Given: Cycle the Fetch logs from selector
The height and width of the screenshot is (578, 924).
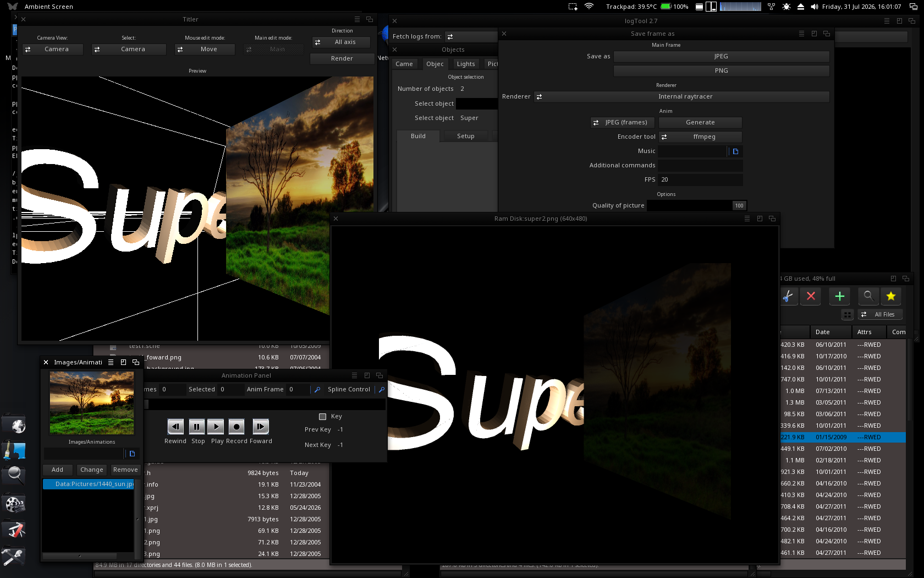Looking at the screenshot, I should pyautogui.click(x=471, y=36).
